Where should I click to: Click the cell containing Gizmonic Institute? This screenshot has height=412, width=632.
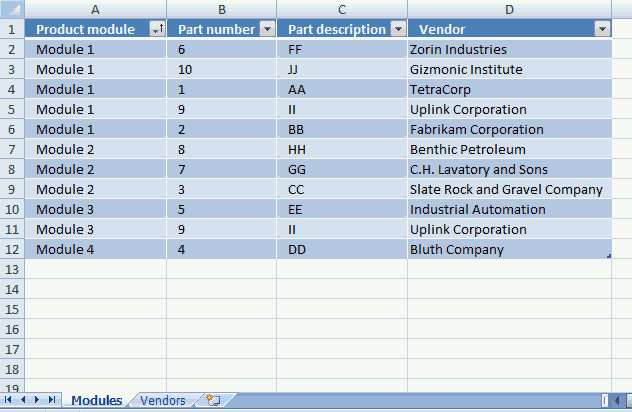tap(509, 69)
